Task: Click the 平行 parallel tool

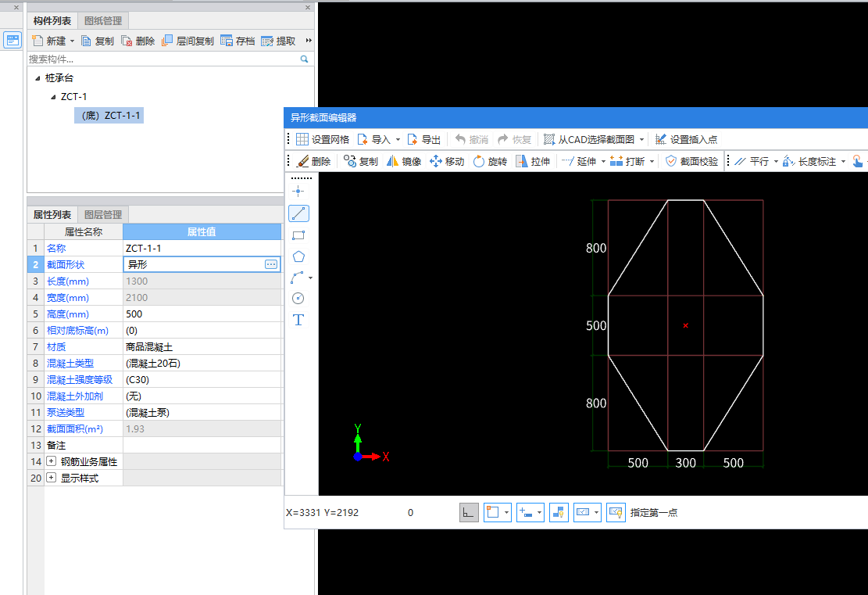Action: (752, 161)
